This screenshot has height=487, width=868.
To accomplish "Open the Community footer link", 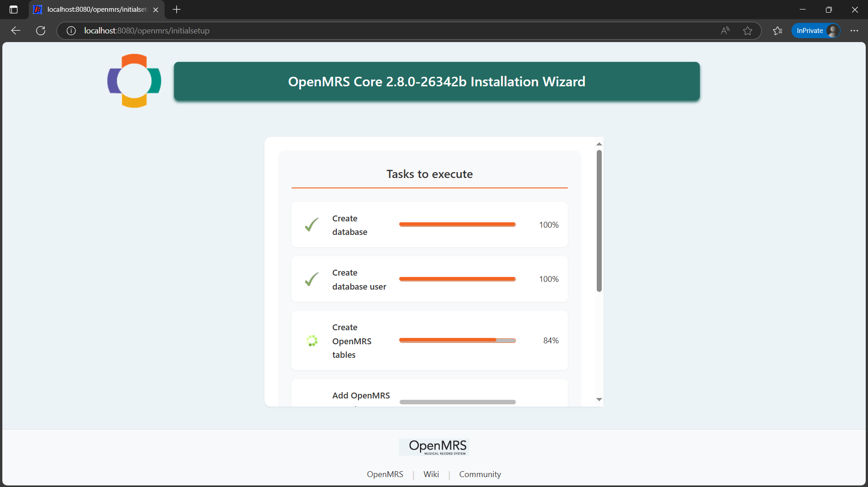I will [x=480, y=474].
